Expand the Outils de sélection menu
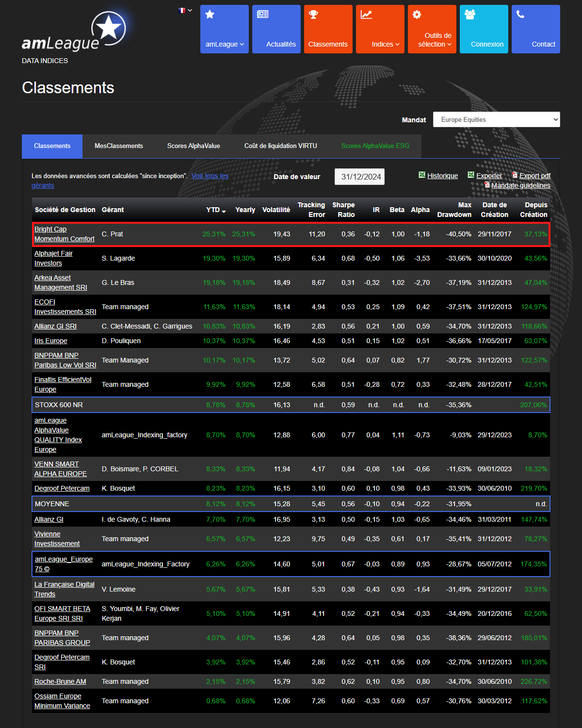The width and height of the screenshot is (582, 728). [432, 29]
